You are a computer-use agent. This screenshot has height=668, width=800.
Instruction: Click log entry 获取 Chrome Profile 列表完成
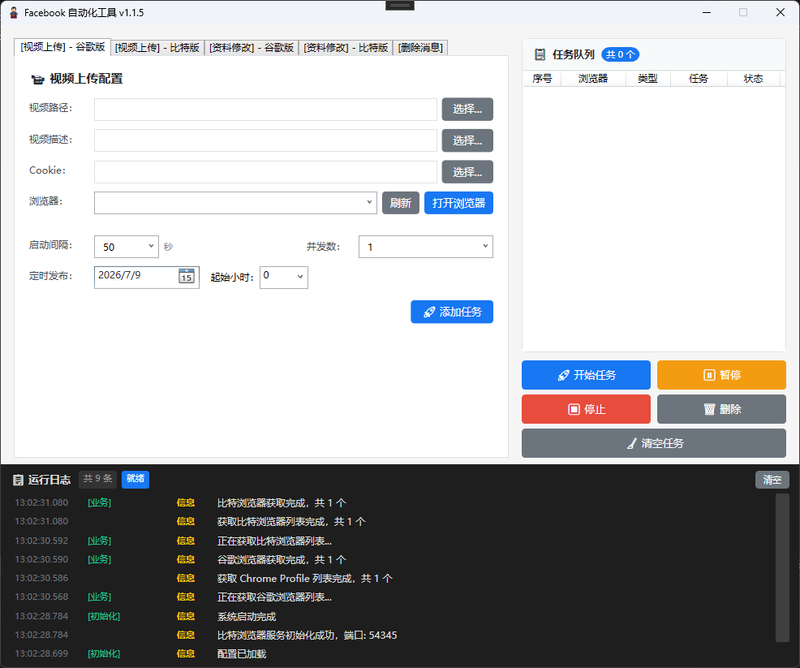point(305,579)
